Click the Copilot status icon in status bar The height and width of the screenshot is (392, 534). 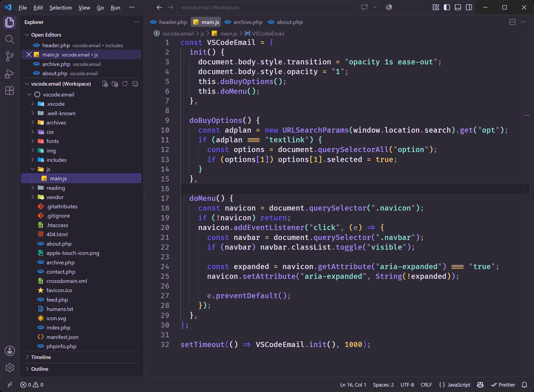point(480,385)
